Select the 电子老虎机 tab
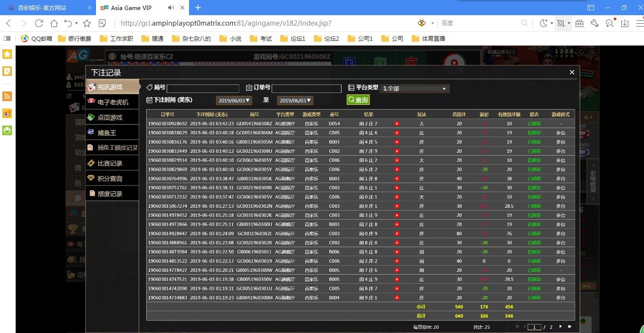The height and width of the screenshot is (333, 644). click(113, 102)
